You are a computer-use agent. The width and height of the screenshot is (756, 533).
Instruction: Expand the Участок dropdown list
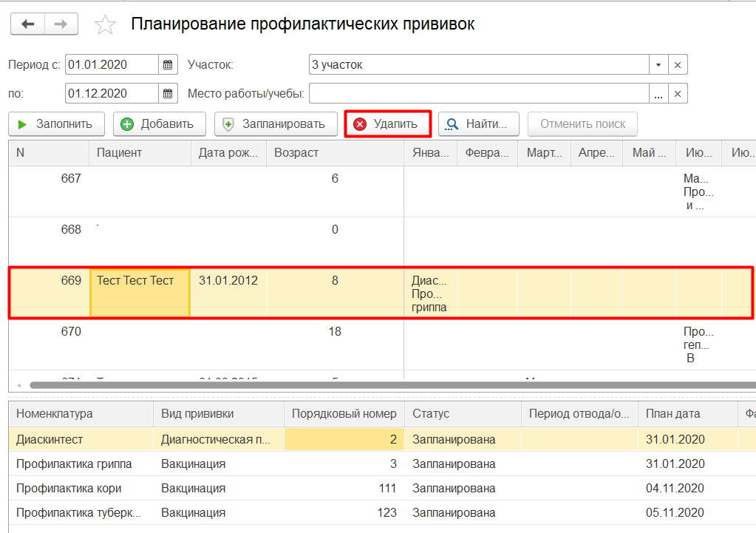pyautogui.click(x=658, y=65)
